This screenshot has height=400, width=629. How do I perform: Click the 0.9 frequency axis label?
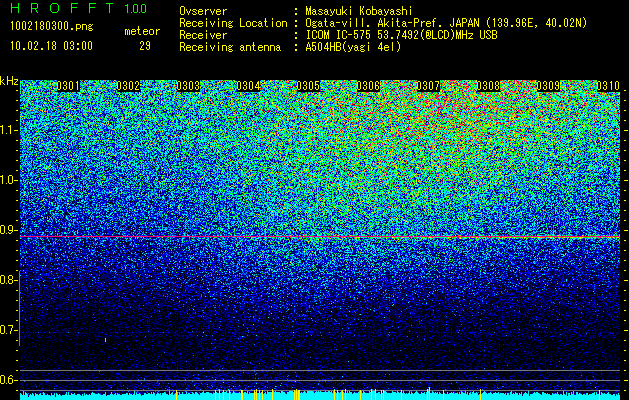[x=8, y=230]
